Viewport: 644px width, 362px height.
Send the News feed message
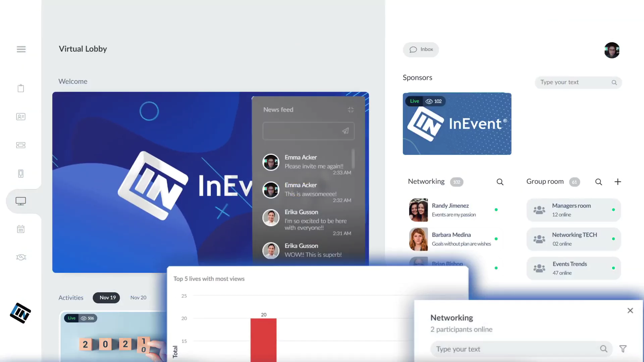tap(345, 131)
